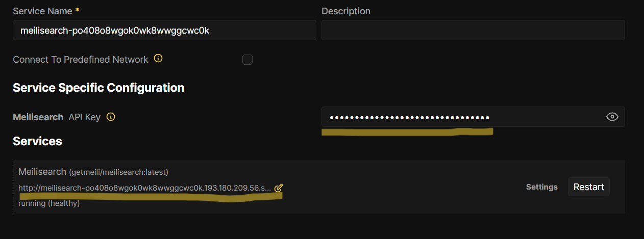The image size is (644, 239).
Task: Select the Meilisearch getmeili/meilisearch:latest title
Action: click(93, 172)
